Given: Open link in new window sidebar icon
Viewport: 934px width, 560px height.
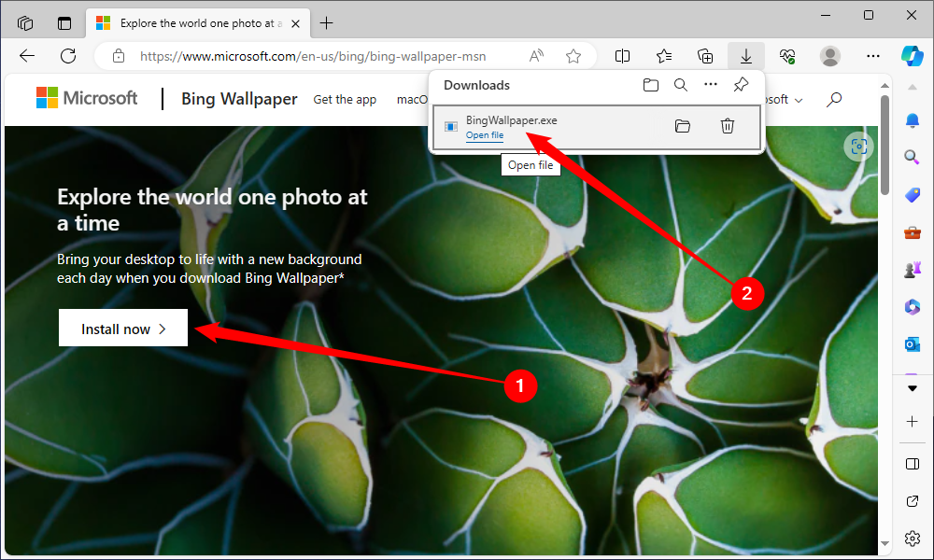Looking at the screenshot, I should click(912, 501).
